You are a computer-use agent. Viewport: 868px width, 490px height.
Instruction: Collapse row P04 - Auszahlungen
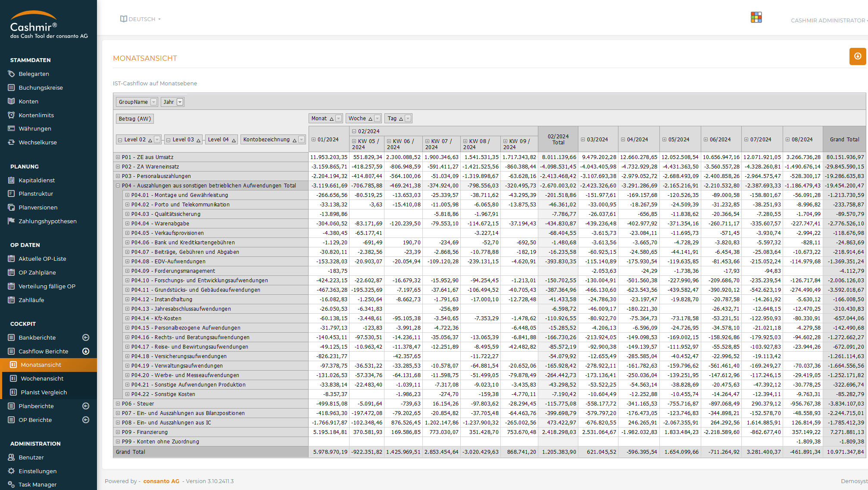click(118, 186)
